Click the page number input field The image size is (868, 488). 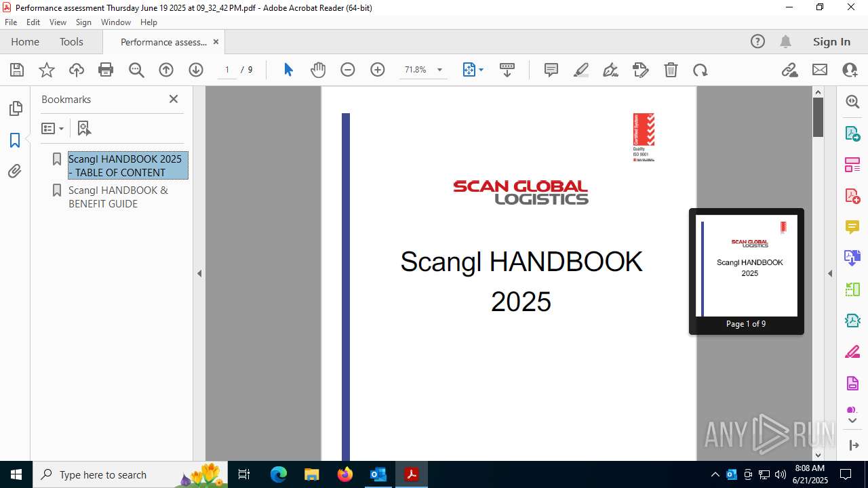point(227,70)
